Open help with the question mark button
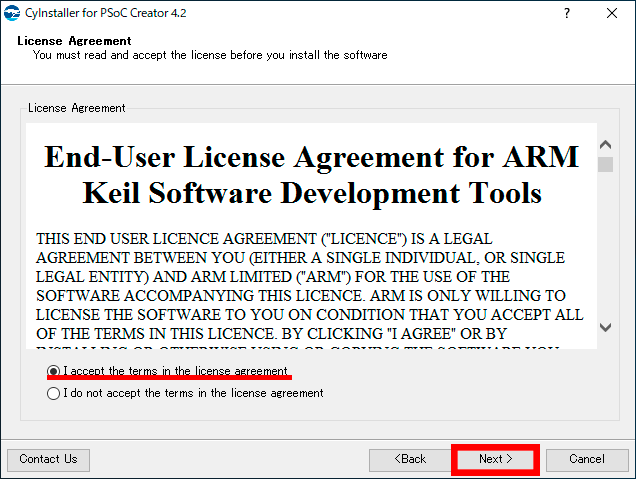This screenshot has width=636, height=479. coord(567,13)
